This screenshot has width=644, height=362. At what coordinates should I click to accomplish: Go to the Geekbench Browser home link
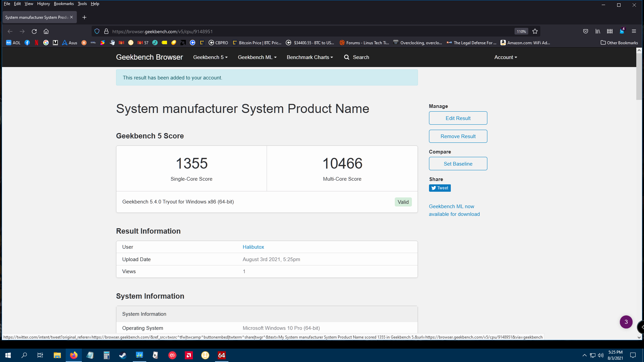pyautogui.click(x=149, y=57)
